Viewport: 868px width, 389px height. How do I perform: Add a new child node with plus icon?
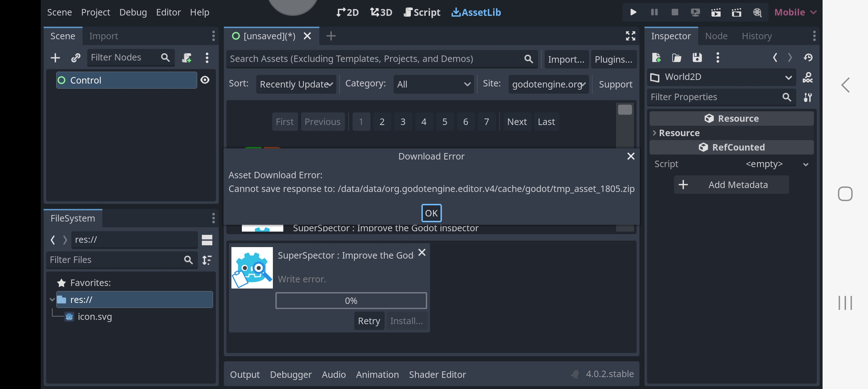(x=55, y=57)
